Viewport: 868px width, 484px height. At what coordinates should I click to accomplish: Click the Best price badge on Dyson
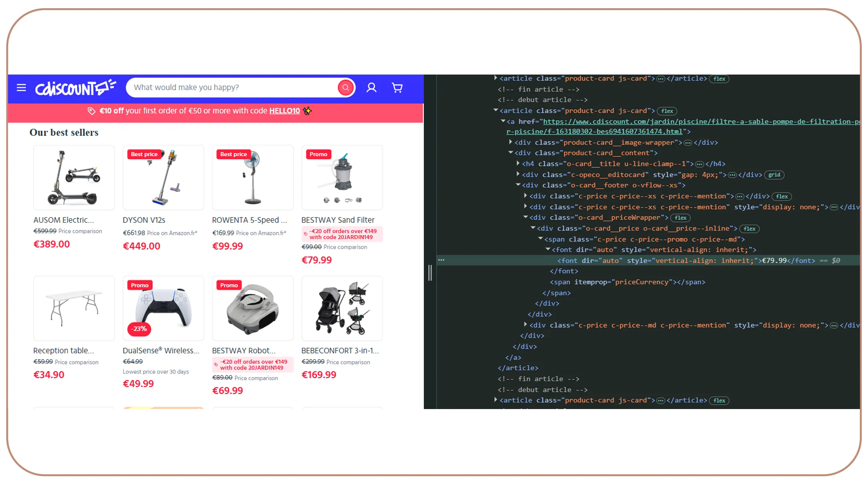[144, 155]
